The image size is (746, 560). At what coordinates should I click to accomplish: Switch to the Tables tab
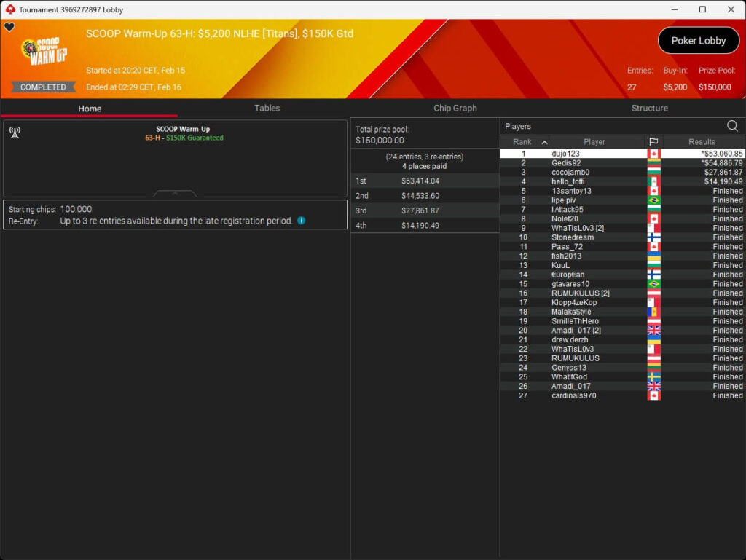[x=267, y=108]
